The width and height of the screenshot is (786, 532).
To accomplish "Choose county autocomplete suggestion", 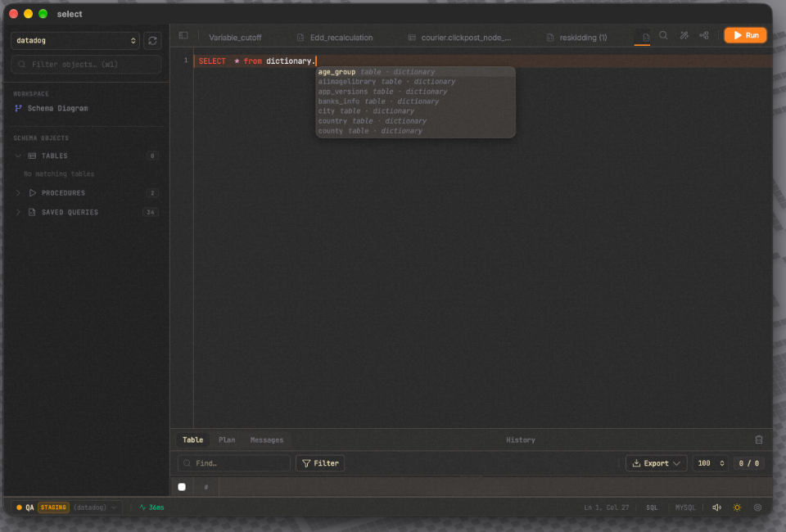I will [415, 131].
